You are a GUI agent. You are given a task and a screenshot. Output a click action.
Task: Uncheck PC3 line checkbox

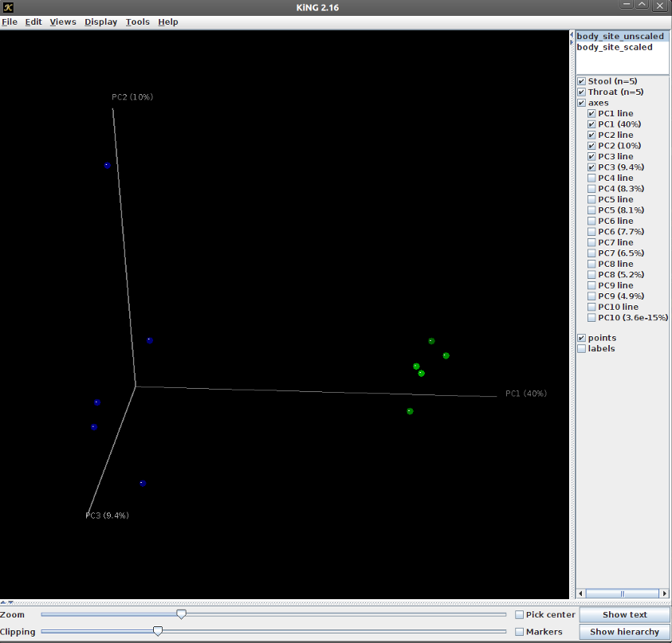[x=591, y=156]
